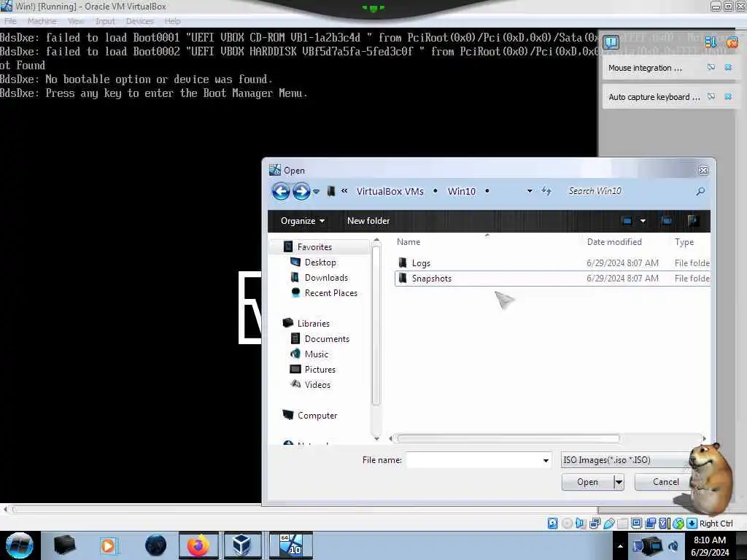
Task: Click the optical disk status bar icon
Action: (567, 524)
